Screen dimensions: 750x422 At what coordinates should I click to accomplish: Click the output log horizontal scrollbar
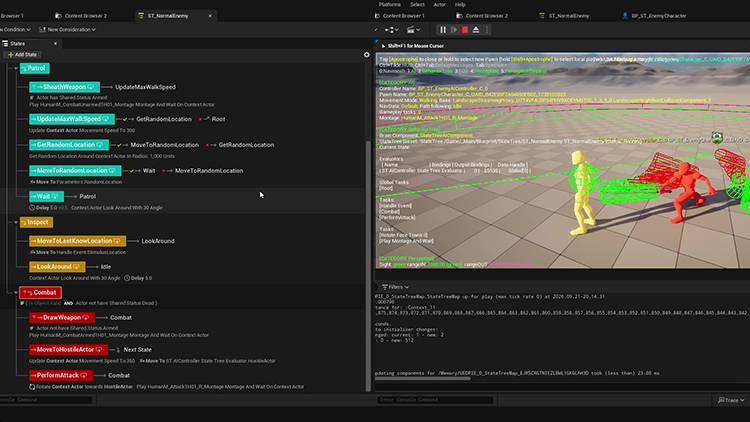422,378
